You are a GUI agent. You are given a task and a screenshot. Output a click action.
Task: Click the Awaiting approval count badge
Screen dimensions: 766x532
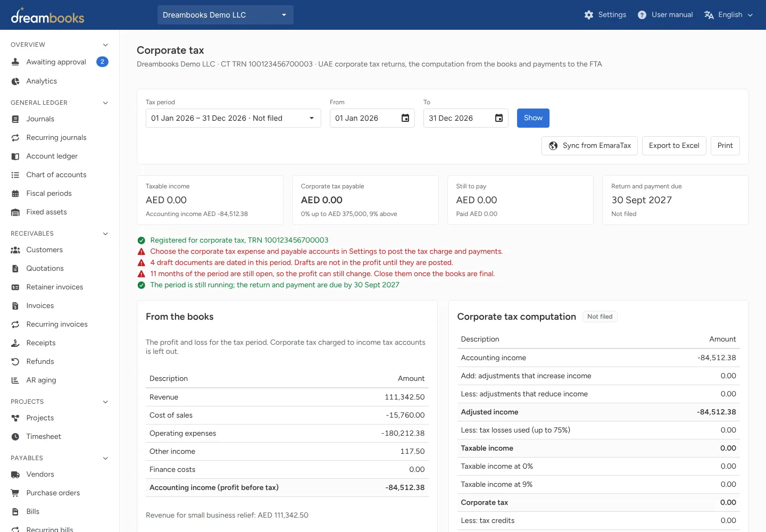point(103,62)
